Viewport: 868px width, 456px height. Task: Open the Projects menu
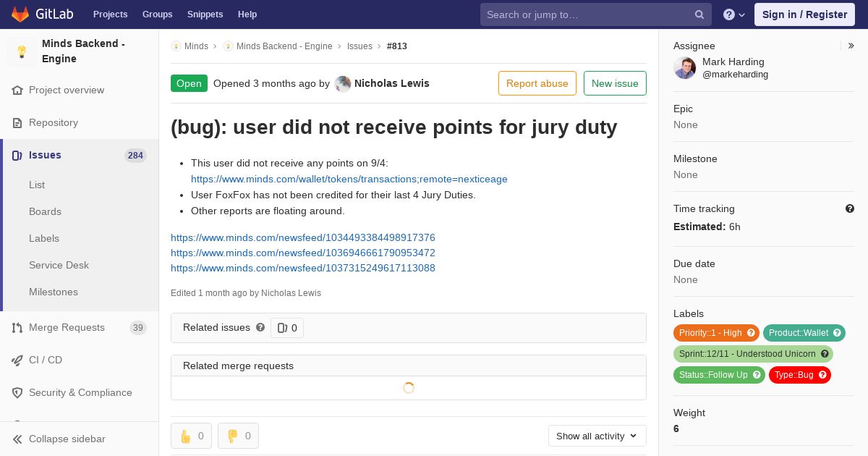point(110,14)
